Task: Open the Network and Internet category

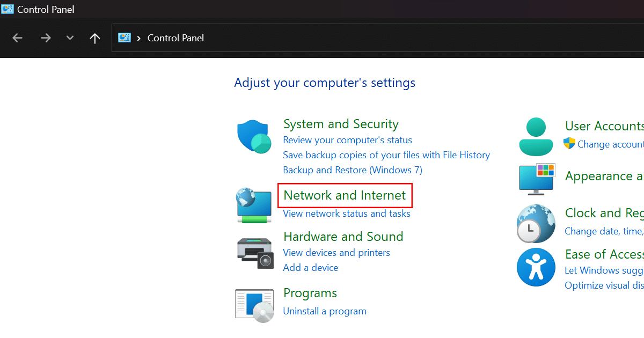Action: pyautogui.click(x=345, y=195)
